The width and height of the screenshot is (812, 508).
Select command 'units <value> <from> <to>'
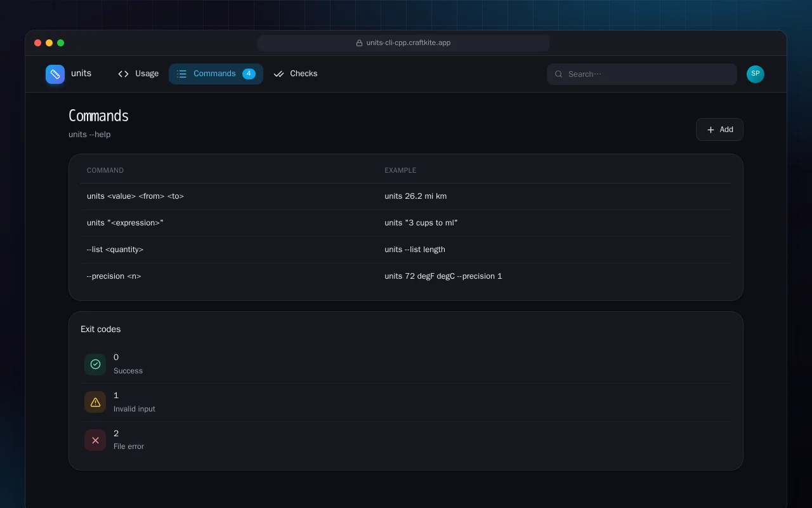coord(135,196)
